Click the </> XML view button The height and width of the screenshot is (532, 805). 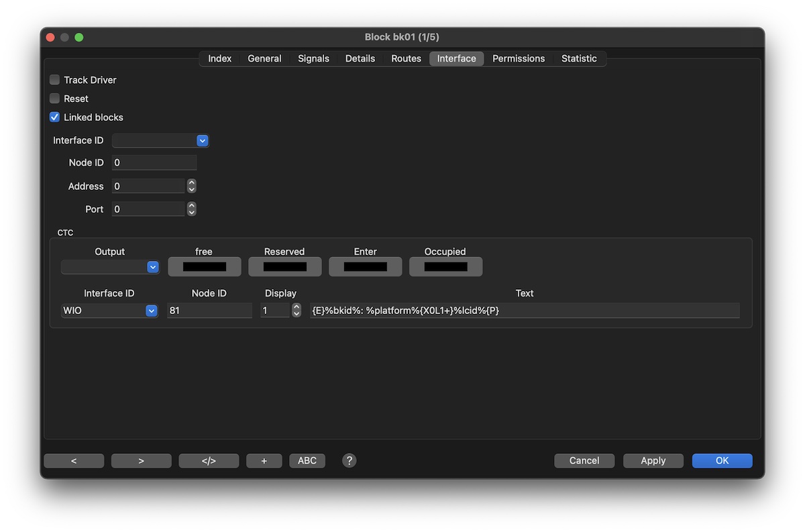pyautogui.click(x=209, y=461)
